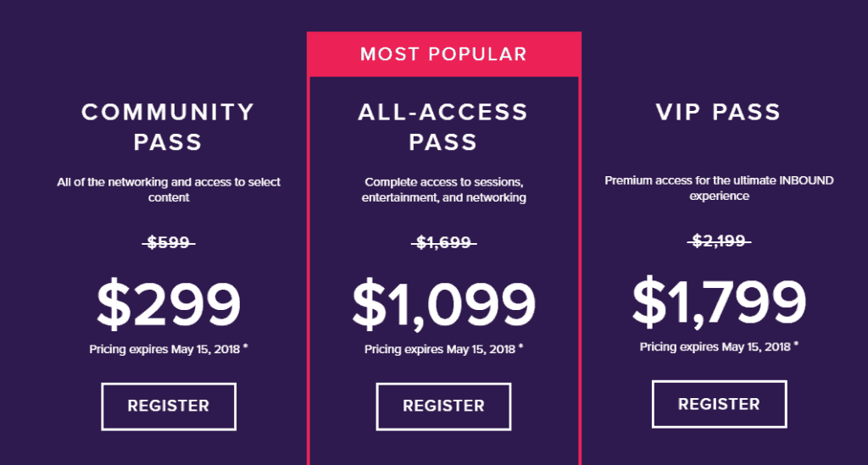Click the VIP premium access description
Screen dimensions: 868x465
coord(719,188)
